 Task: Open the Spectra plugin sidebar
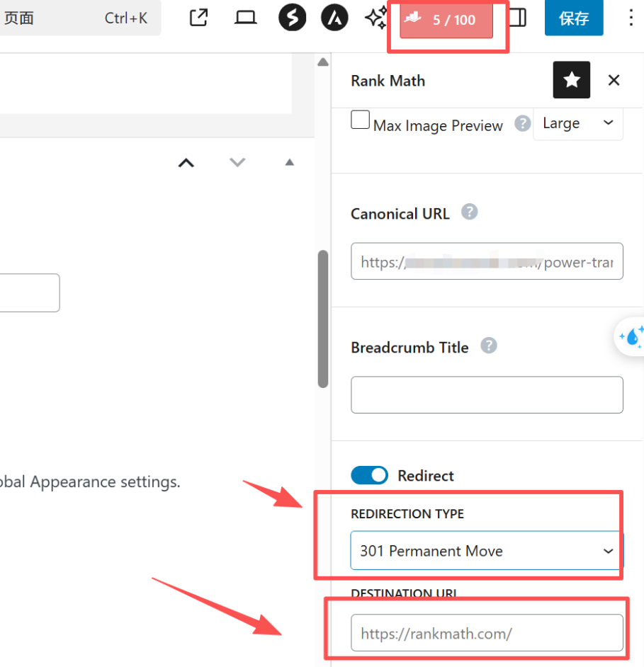(292, 18)
